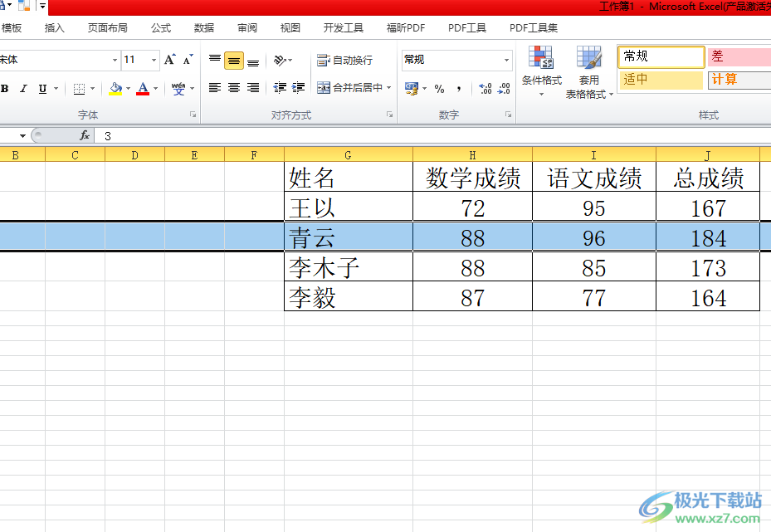771x532 pixels.
Task: Open the 福昕PDF tab
Action: (x=406, y=28)
